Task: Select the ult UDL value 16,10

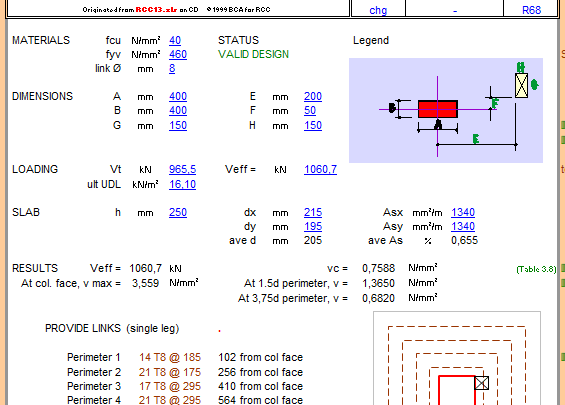Action: (182, 184)
